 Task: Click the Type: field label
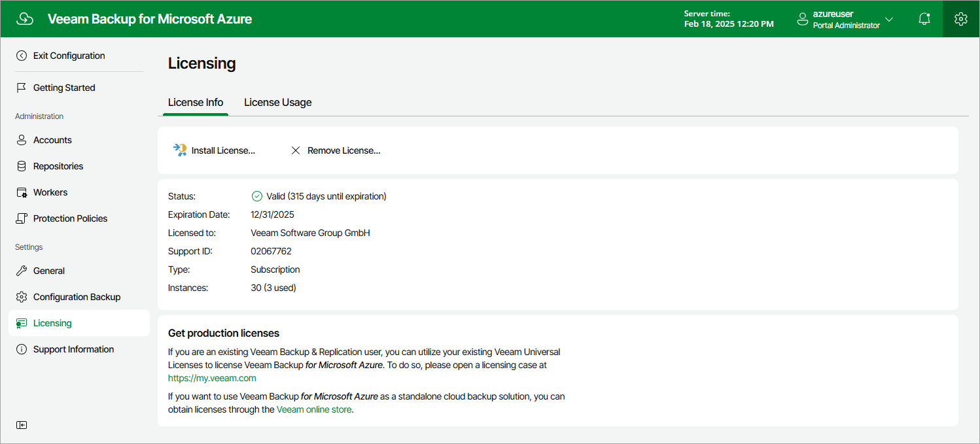click(x=179, y=269)
